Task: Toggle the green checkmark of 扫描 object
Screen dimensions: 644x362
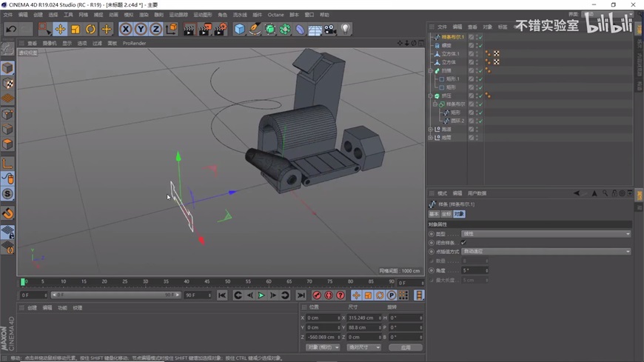Action: point(480,71)
